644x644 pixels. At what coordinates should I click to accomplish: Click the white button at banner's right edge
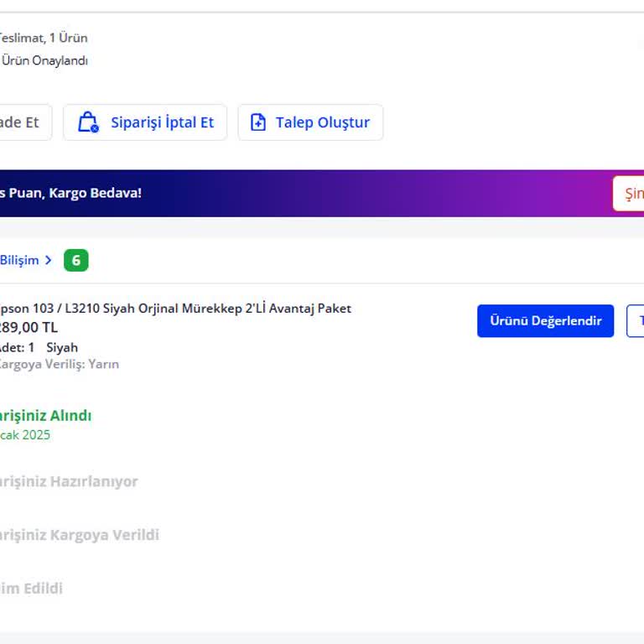pyautogui.click(x=628, y=194)
